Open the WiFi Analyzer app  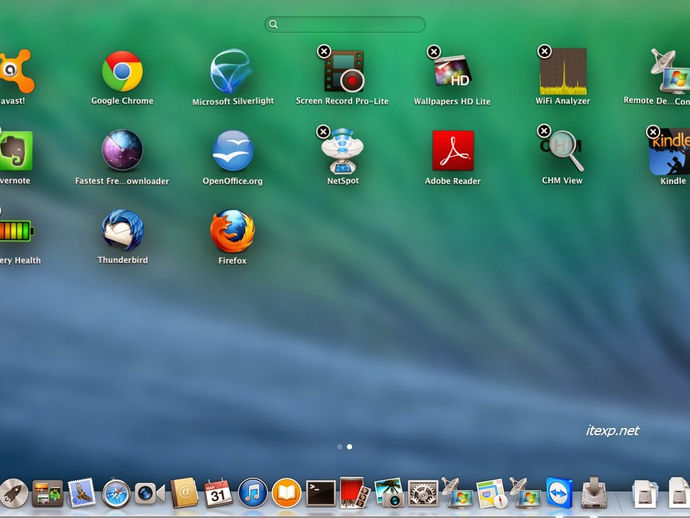[563, 71]
